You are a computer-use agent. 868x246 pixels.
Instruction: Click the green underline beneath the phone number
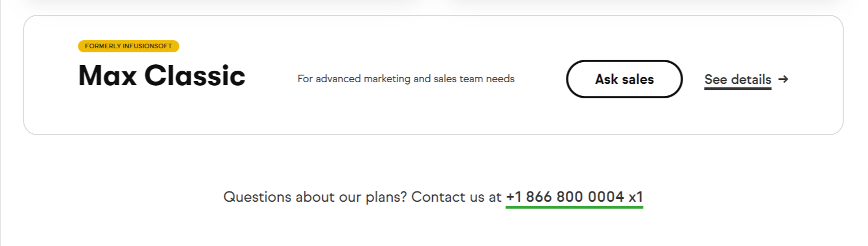click(x=574, y=206)
